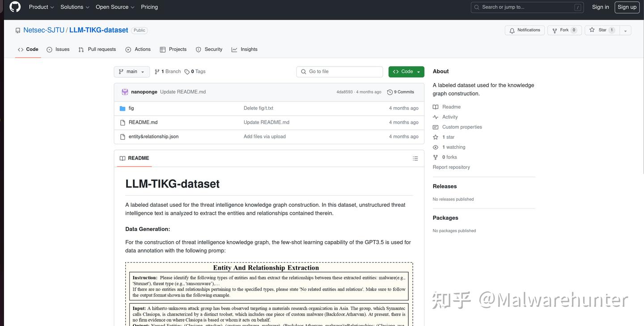Click the Sign up button
The width and height of the screenshot is (644, 326).
click(627, 7)
